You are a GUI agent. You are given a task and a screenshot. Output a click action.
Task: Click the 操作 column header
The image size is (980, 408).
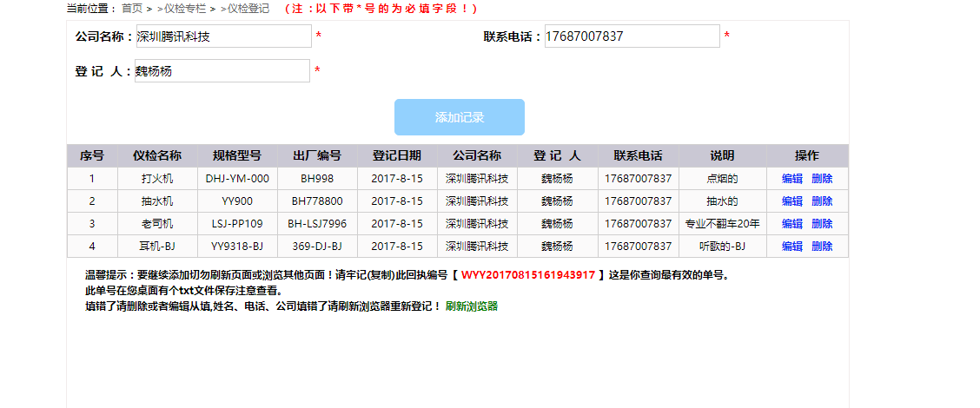tap(807, 155)
